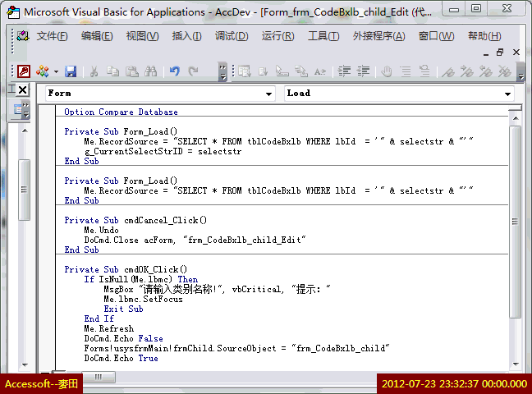Open Find with the binoculars icon

point(150,71)
